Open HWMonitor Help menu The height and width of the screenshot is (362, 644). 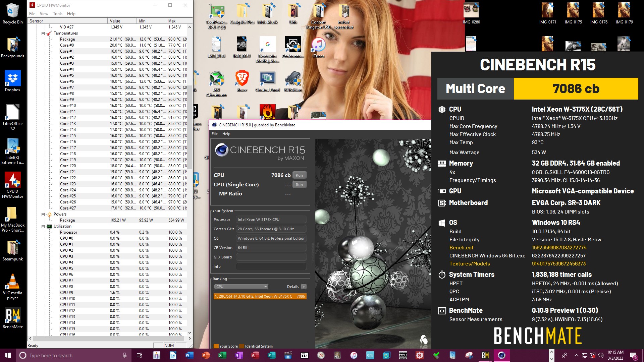point(71,14)
